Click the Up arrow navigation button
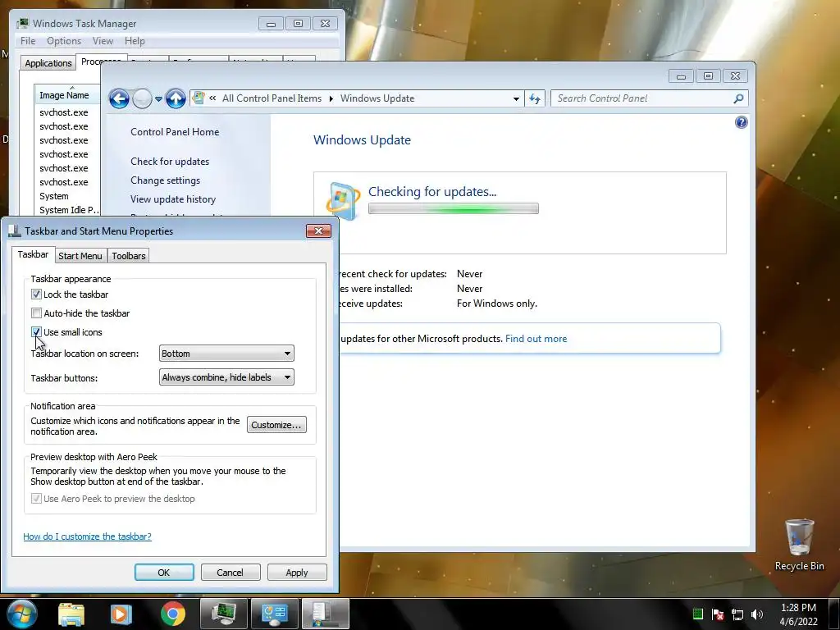 pos(176,98)
